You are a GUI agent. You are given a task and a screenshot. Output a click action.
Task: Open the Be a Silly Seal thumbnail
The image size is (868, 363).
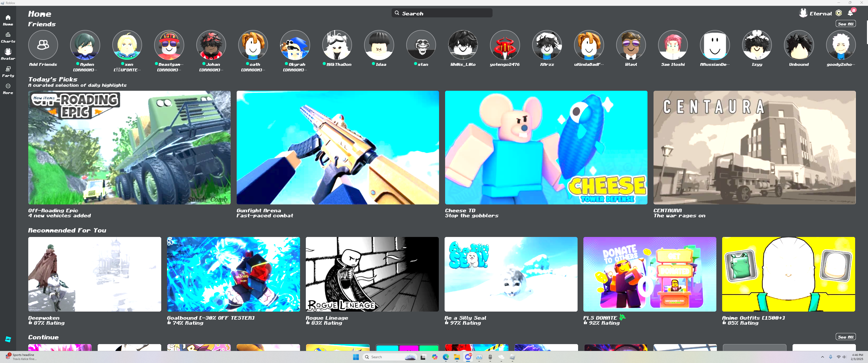pos(511,274)
